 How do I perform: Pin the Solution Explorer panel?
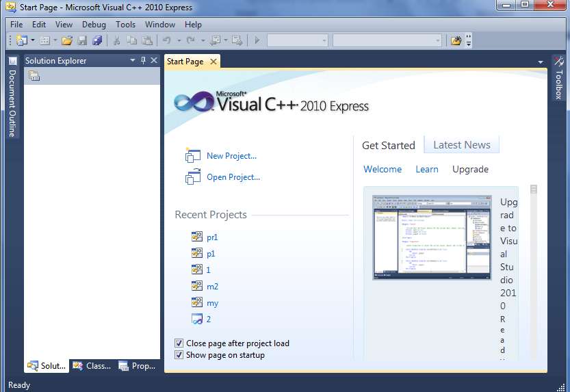tap(143, 60)
